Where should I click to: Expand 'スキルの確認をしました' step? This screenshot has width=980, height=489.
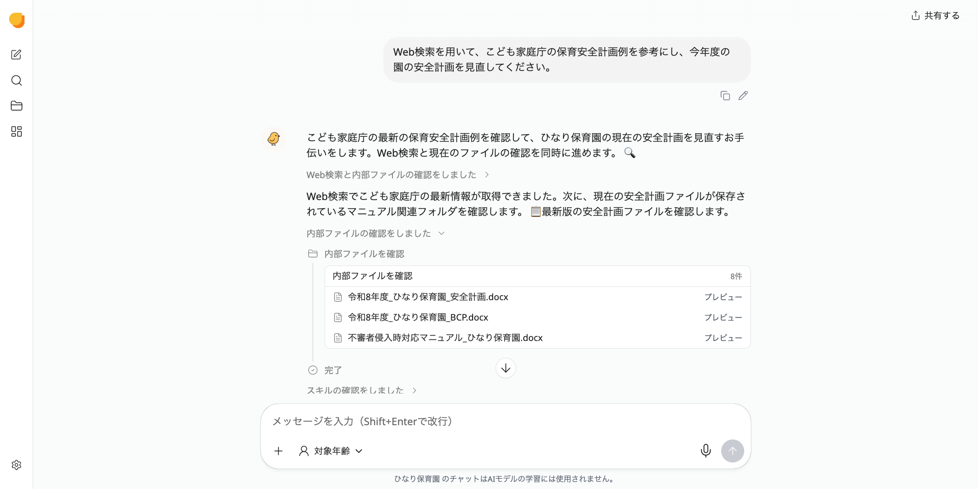[361, 390]
